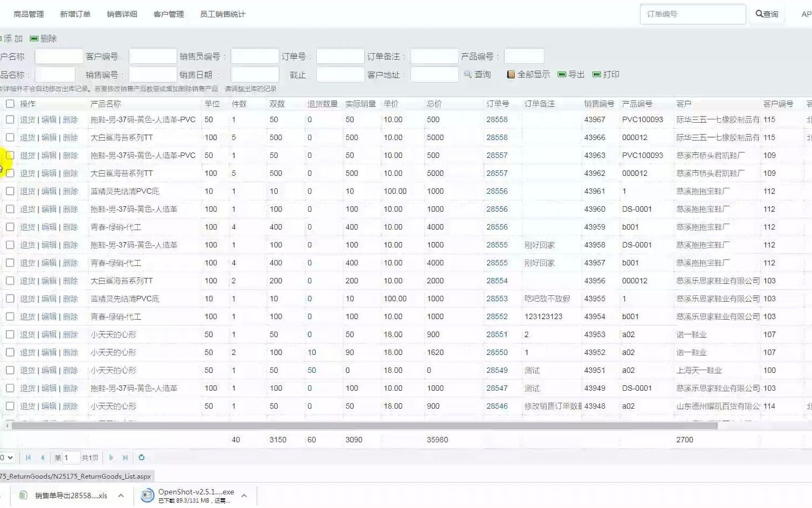Go to next page arrow
812x508 pixels.
pyautogui.click(x=111, y=458)
